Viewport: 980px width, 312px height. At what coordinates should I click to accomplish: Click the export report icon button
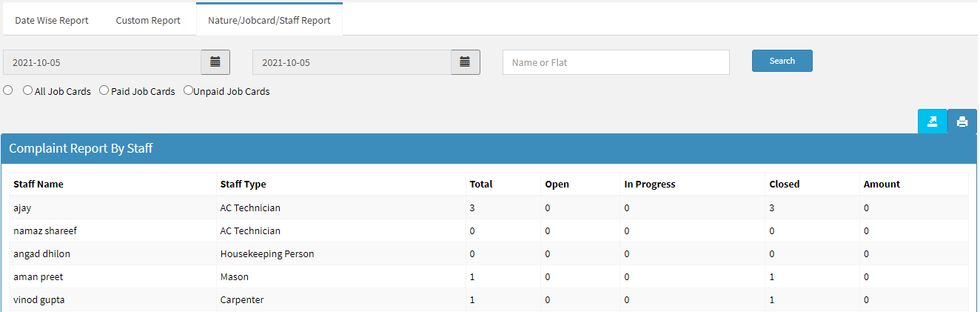932,122
